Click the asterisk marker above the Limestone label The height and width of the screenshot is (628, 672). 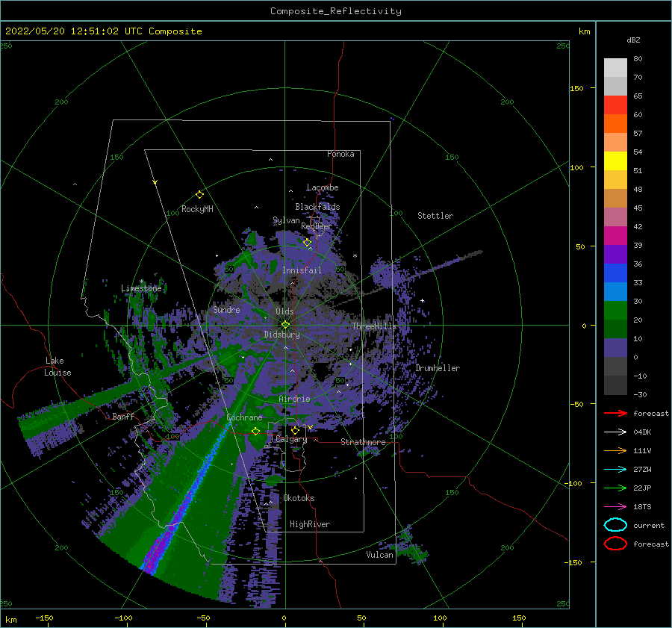[x=141, y=282]
